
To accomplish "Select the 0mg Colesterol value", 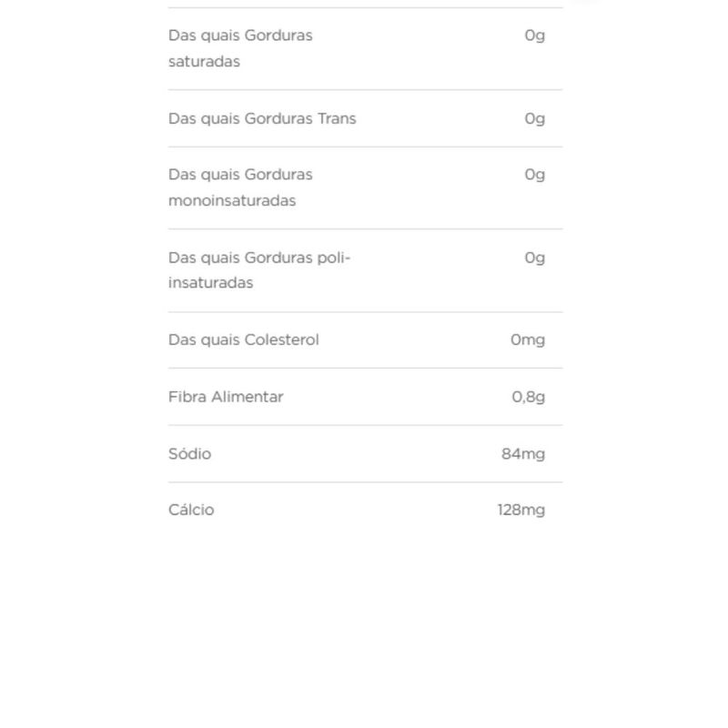I will [x=528, y=339].
